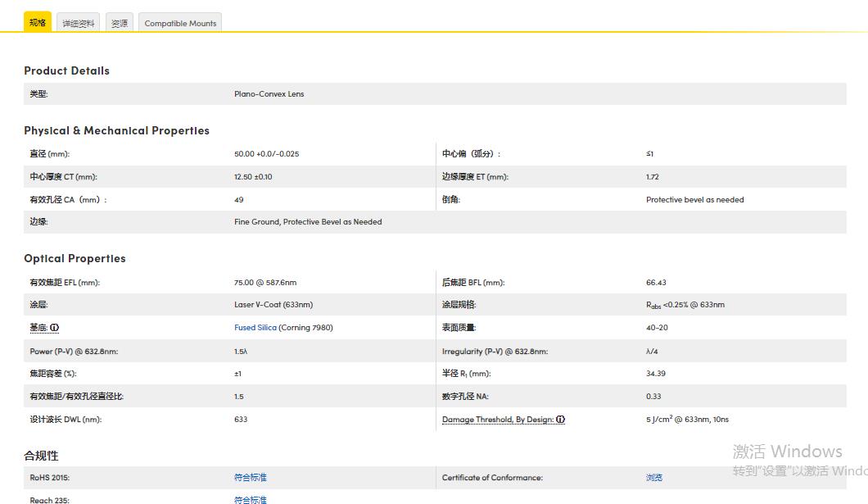
Task: Click the 合规性 section heading
Action: coord(41,456)
